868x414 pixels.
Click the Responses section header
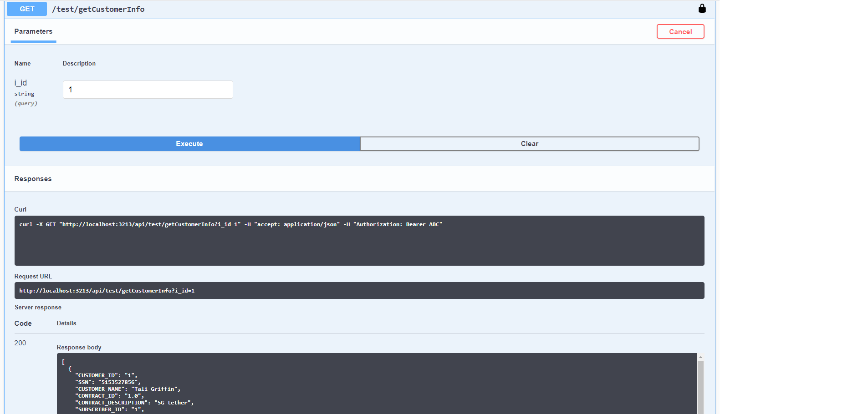pyautogui.click(x=33, y=179)
